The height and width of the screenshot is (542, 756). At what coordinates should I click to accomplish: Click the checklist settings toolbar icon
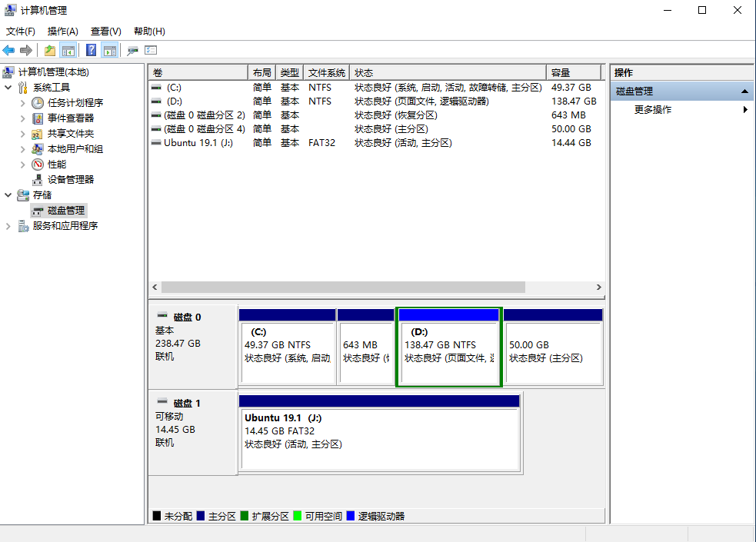(151, 50)
